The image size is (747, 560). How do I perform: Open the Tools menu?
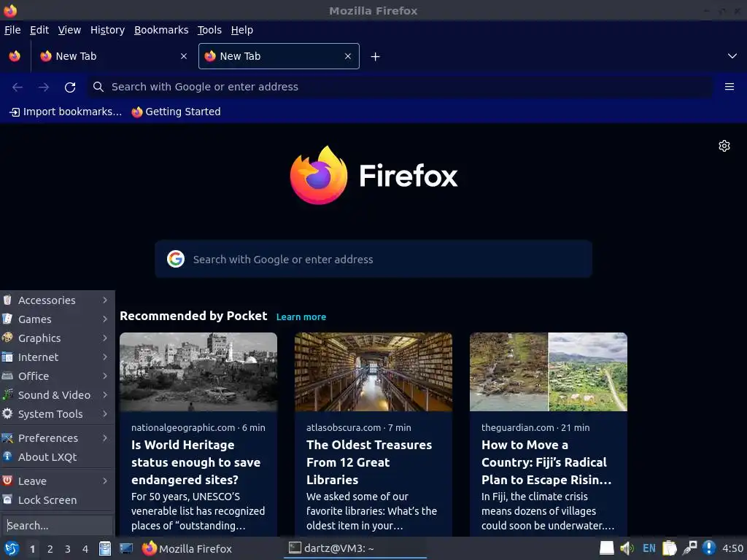tap(209, 30)
